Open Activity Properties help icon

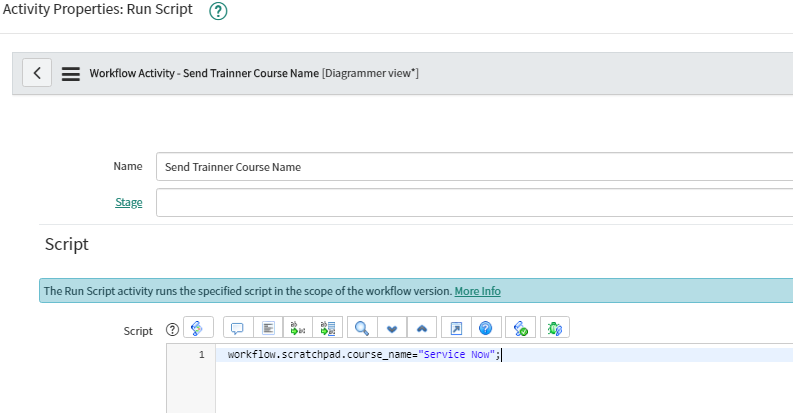(218, 11)
